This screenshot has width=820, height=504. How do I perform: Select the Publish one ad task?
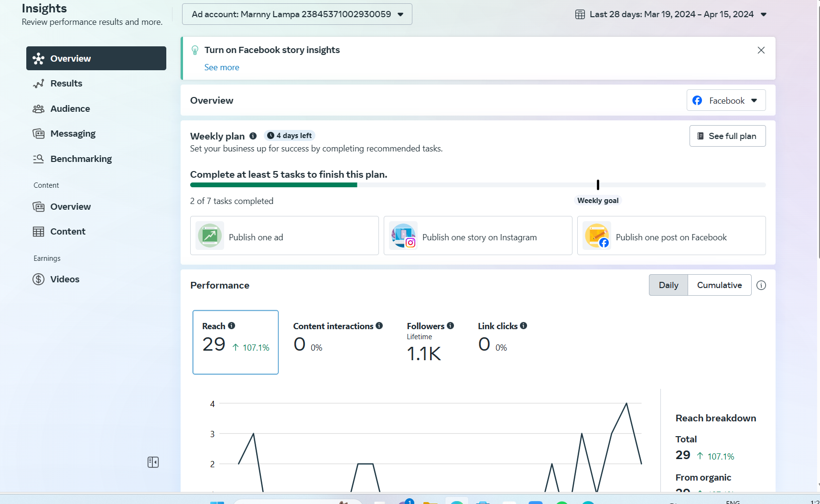284,236
